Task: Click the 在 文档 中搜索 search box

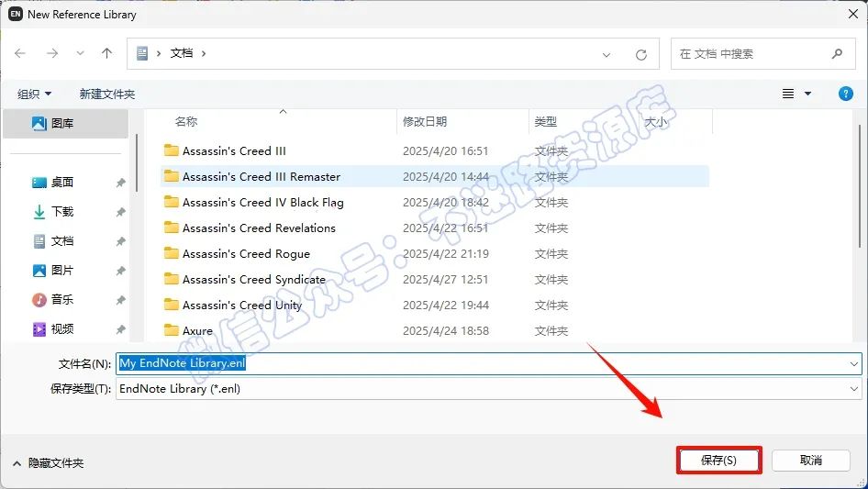Action: [x=762, y=54]
